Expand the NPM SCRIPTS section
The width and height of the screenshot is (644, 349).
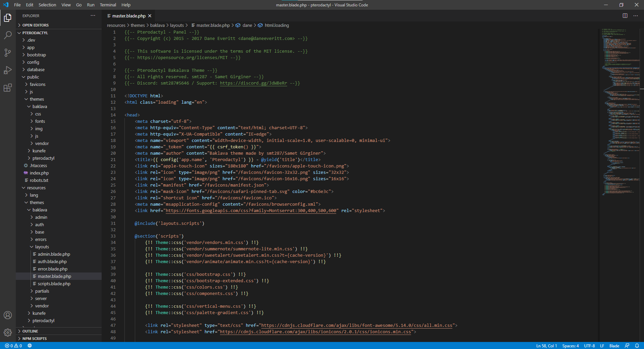click(34, 339)
